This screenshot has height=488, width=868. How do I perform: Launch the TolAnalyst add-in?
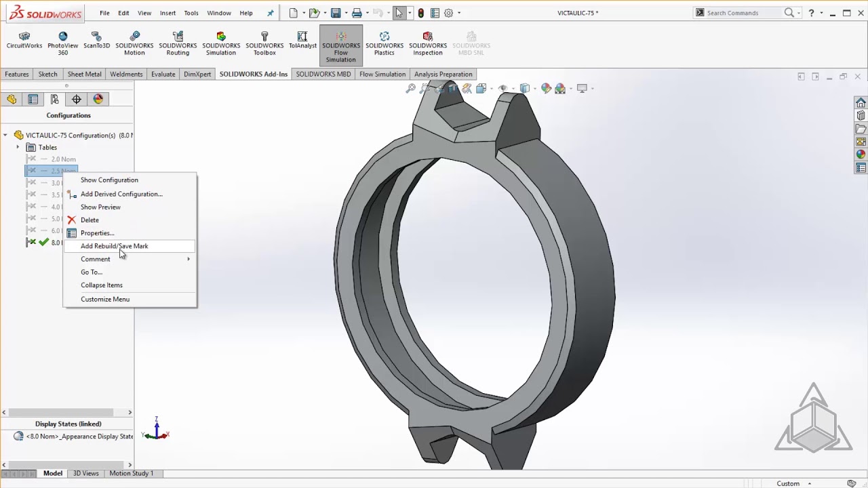tap(302, 41)
